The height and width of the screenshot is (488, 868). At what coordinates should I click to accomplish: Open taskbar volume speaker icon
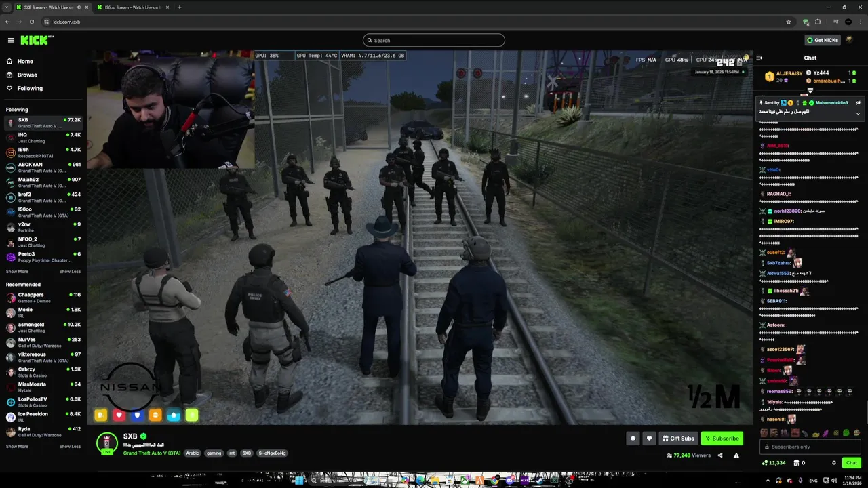point(834,481)
